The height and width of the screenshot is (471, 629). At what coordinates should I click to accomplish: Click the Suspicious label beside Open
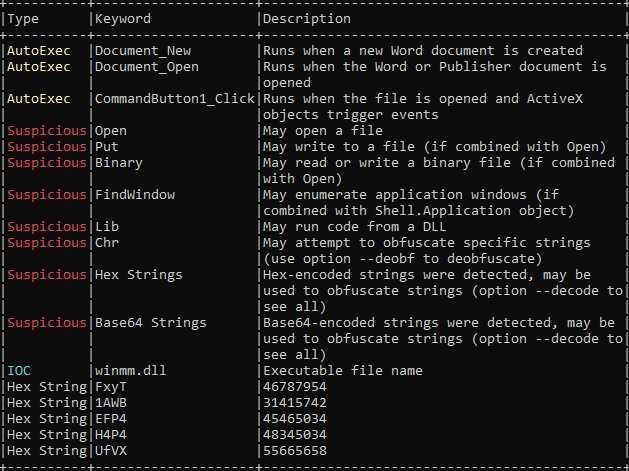(x=47, y=131)
